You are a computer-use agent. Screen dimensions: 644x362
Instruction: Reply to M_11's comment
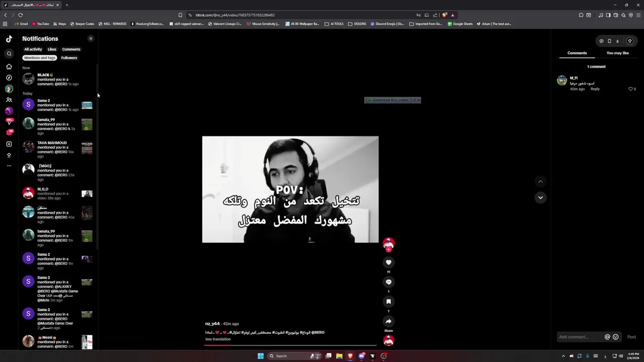[x=595, y=89]
